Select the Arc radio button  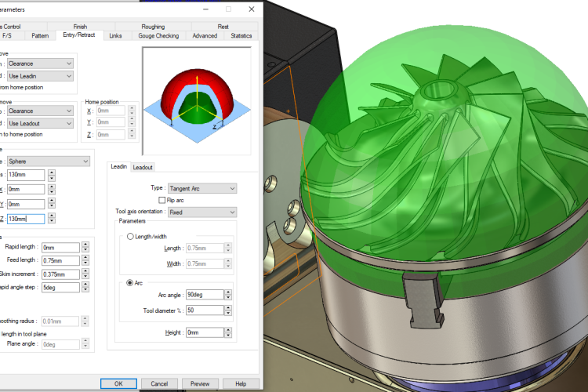click(x=130, y=283)
